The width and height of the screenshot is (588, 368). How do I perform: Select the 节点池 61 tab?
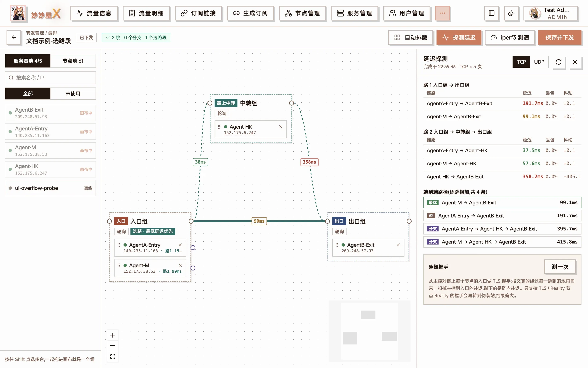[x=73, y=61]
